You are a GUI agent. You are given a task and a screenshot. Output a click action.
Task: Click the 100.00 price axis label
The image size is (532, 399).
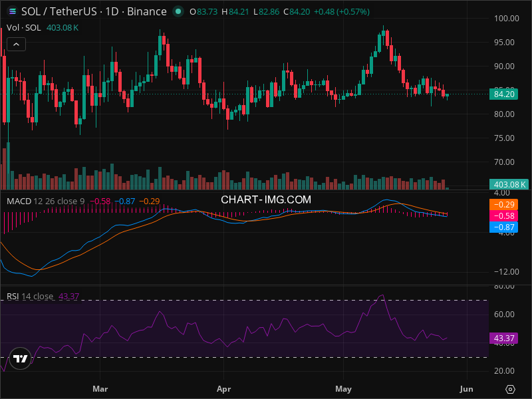506,19
